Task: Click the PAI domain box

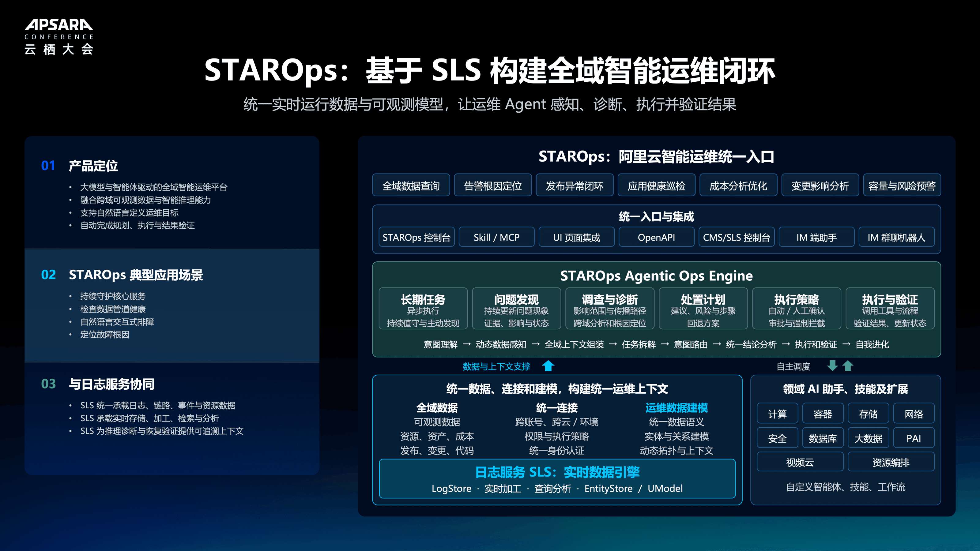Action: 914,438
